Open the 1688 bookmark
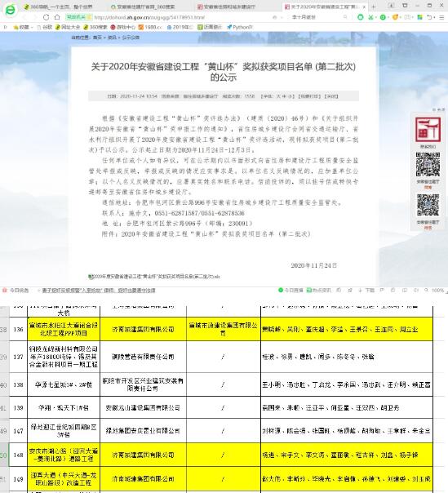This screenshot has width=448, height=493. click(150, 28)
